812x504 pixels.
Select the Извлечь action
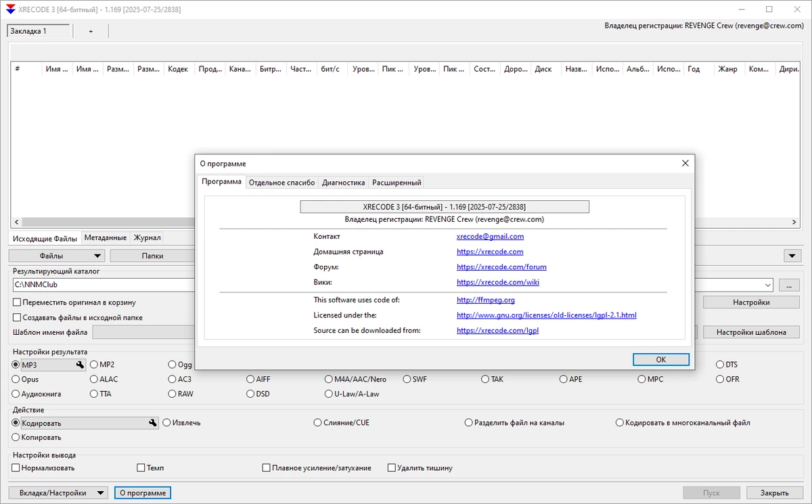(x=182, y=423)
